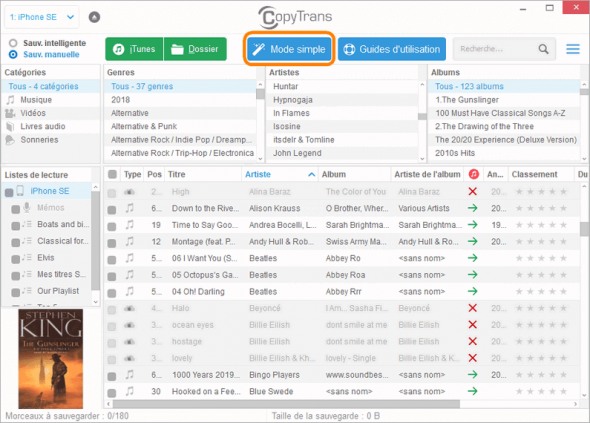Sort by Classement column header
Viewport: 590px width, 423px height.
click(x=540, y=174)
